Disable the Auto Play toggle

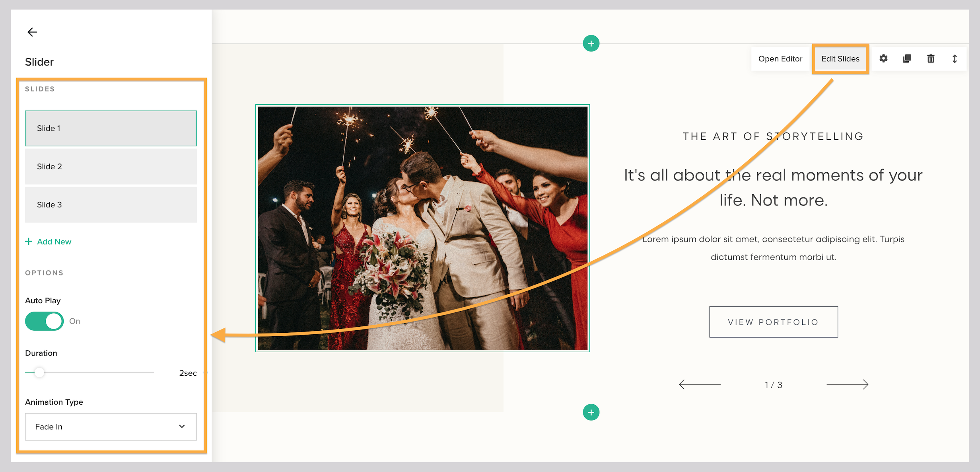pos(44,321)
